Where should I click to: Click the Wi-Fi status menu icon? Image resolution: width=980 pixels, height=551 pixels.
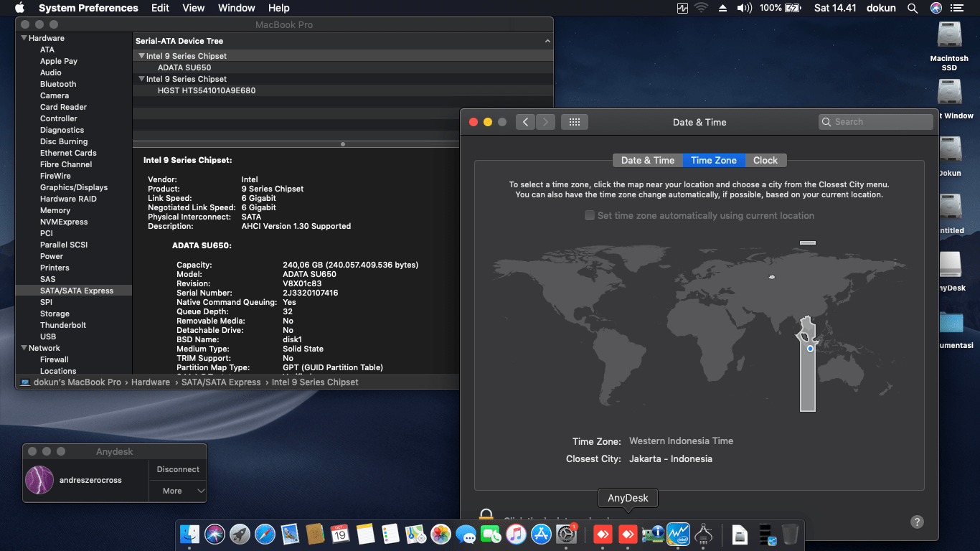pyautogui.click(x=701, y=8)
